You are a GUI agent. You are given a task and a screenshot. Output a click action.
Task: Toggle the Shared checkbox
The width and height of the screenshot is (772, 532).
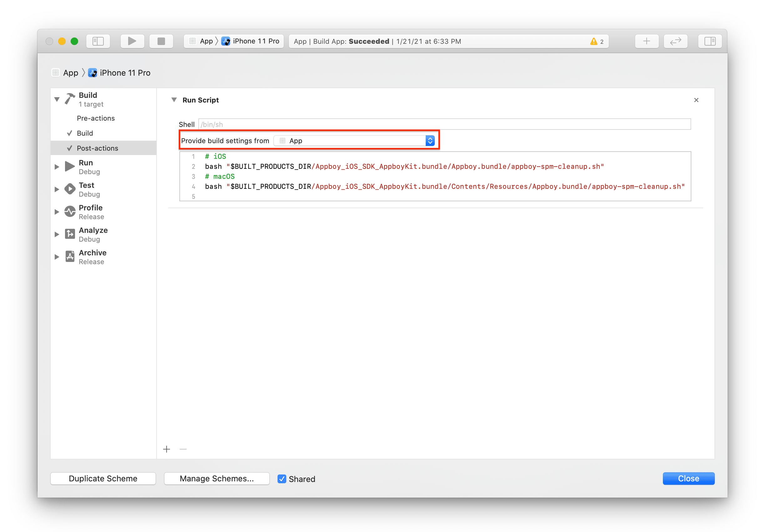pos(282,479)
